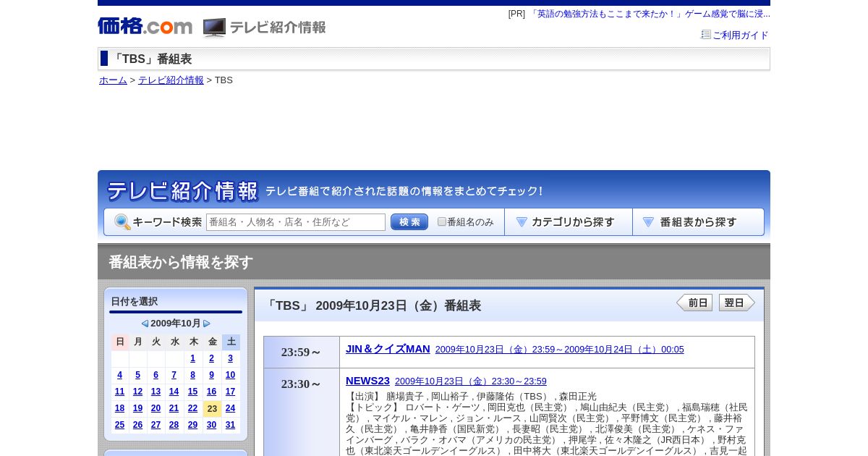
Task: Select October 4 in calendar
Action: (119, 375)
